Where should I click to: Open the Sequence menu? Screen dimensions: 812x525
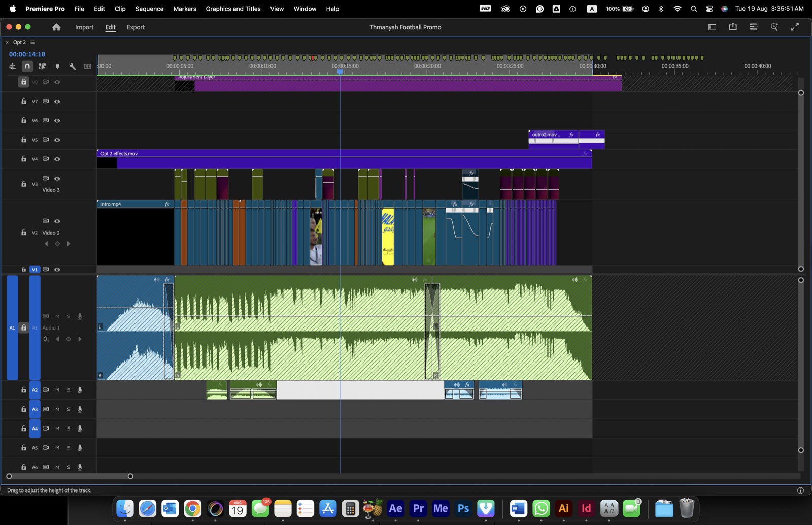click(x=149, y=9)
